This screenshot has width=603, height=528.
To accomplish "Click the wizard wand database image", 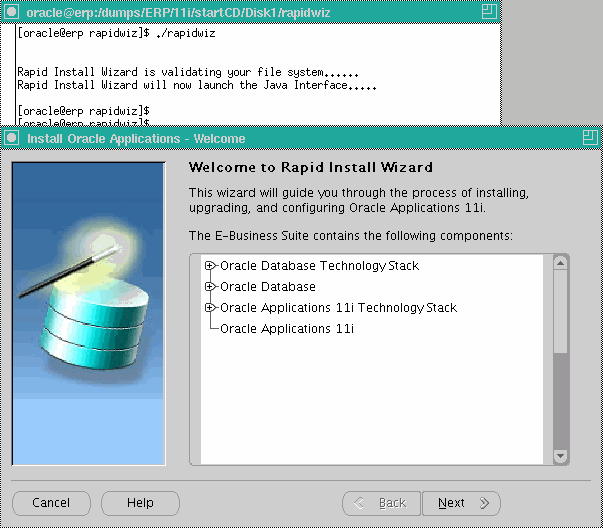I will [88, 314].
